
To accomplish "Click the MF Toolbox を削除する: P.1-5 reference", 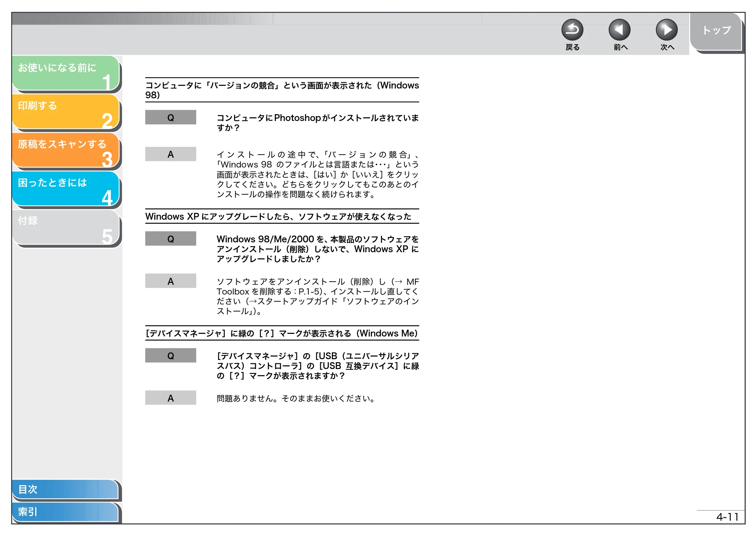I will [318, 287].
